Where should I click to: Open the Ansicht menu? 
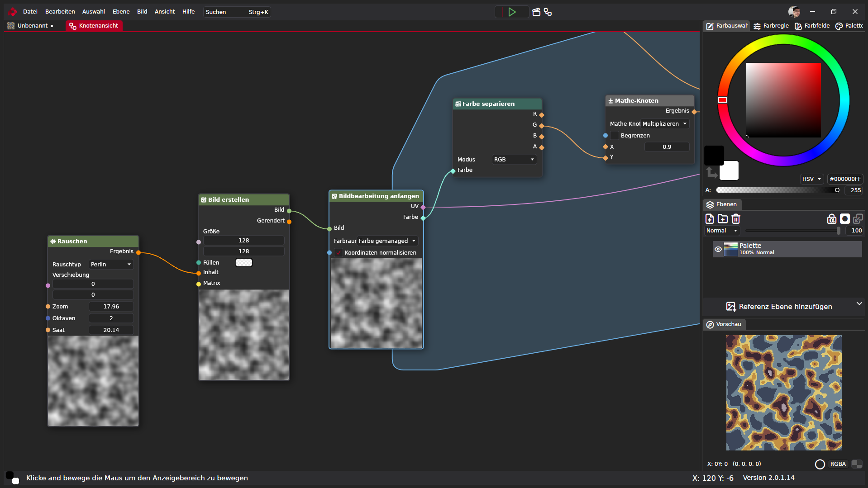pos(164,12)
